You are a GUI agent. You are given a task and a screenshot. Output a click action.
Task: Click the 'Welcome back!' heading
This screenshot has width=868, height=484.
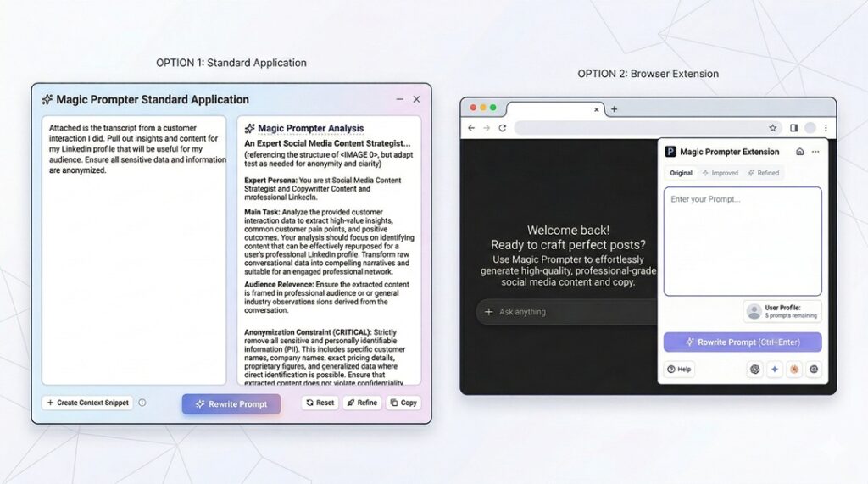click(x=568, y=231)
